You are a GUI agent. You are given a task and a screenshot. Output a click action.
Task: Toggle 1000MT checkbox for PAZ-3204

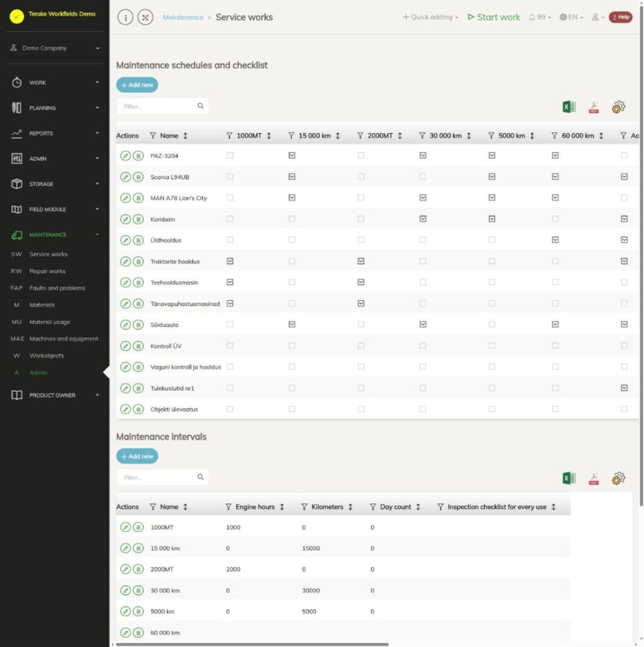click(x=230, y=155)
